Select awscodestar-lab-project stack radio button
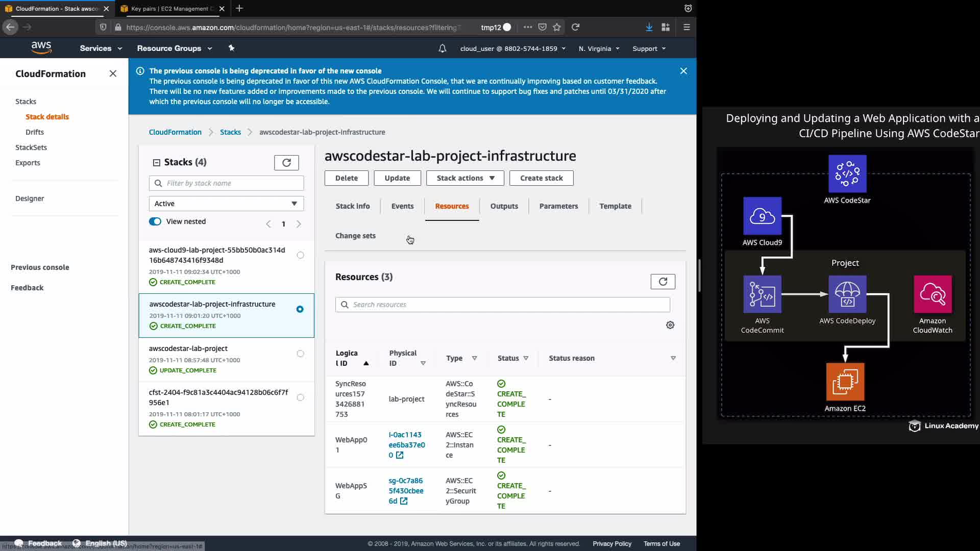 (300, 354)
